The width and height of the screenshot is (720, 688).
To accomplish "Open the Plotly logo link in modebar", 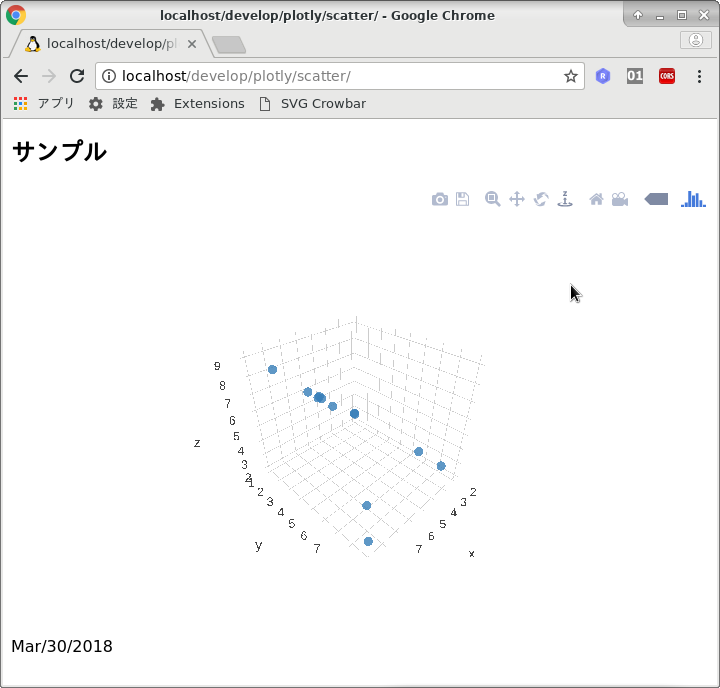I will coord(693,199).
